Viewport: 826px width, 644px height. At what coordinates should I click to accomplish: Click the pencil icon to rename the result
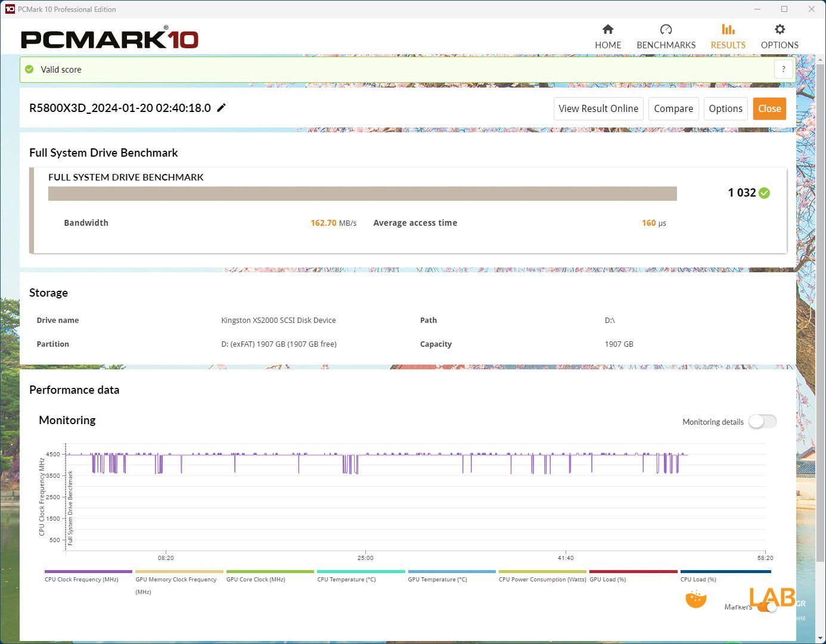[221, 108]
